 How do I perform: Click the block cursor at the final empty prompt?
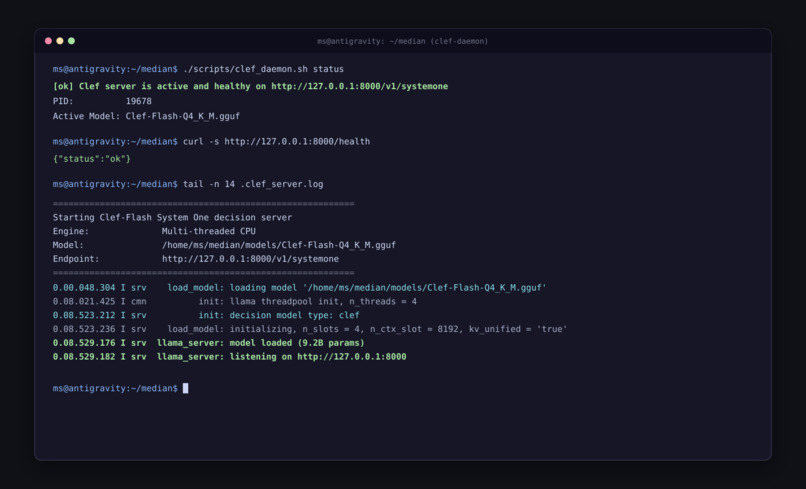coord(186,388)
